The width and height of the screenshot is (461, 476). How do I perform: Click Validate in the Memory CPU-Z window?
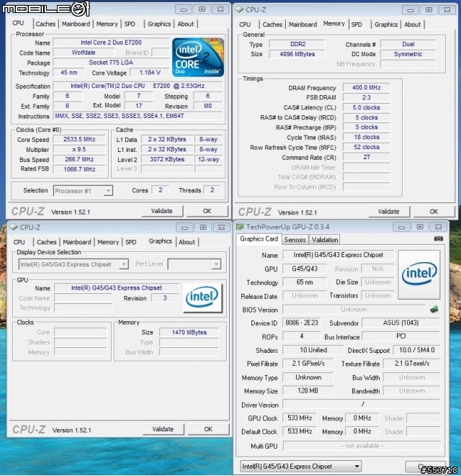(x=389, y=212)
